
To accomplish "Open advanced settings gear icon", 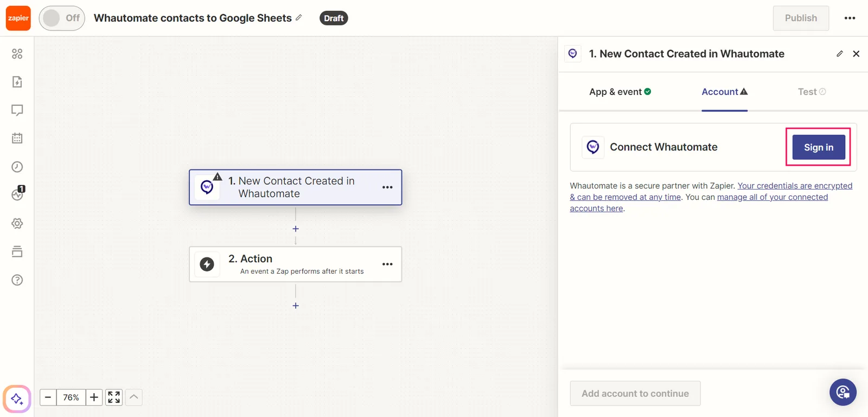I will [x=17, y=223].
